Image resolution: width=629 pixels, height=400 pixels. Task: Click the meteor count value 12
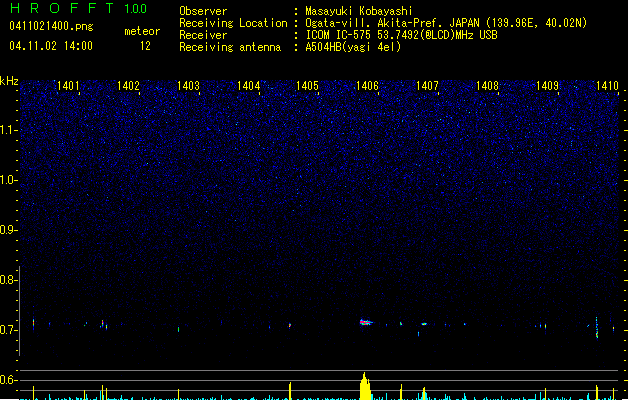point(145,46)
